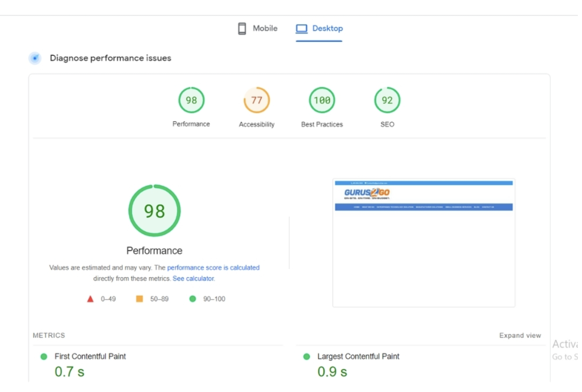Open the 'performance score is calculated' link
The width and height of the screenshot is (582, 392).
click(x=213, y=268)
